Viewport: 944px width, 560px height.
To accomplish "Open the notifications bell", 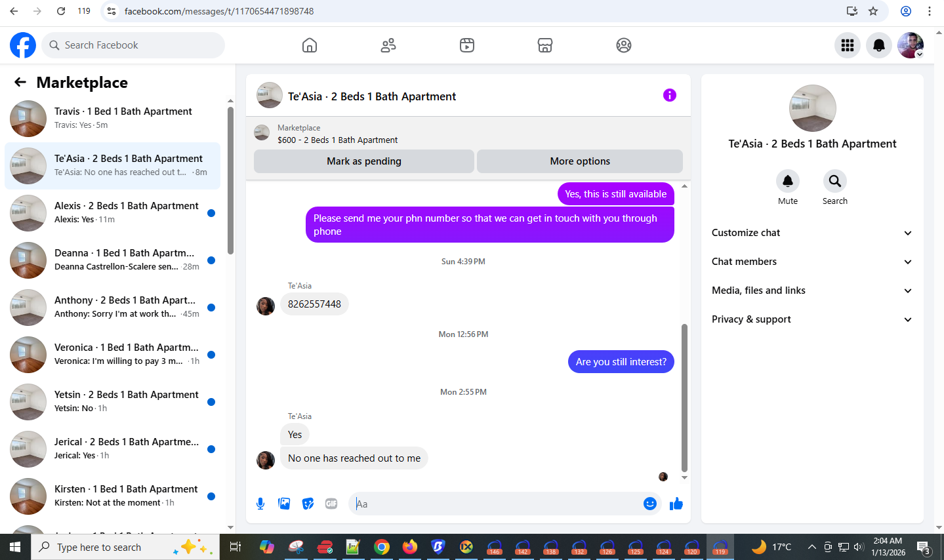I will point(879,45).
